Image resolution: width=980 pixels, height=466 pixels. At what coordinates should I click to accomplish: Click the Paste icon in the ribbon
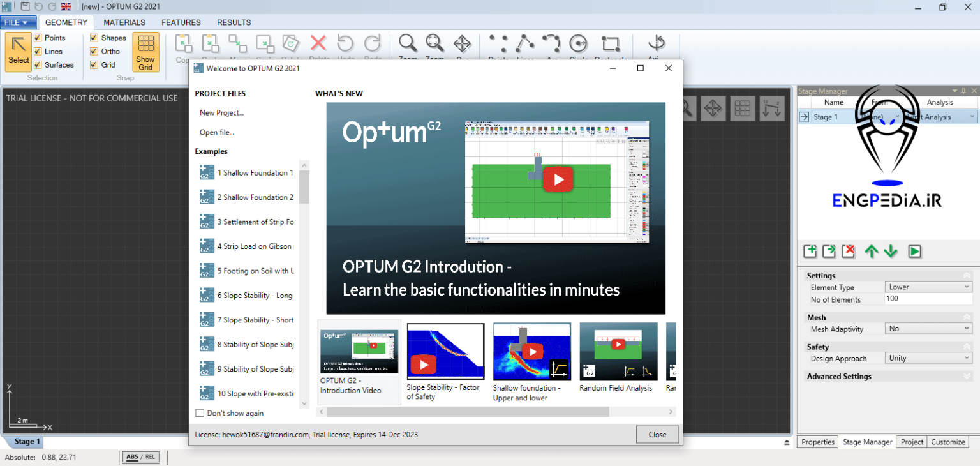[x=211, y=45]
